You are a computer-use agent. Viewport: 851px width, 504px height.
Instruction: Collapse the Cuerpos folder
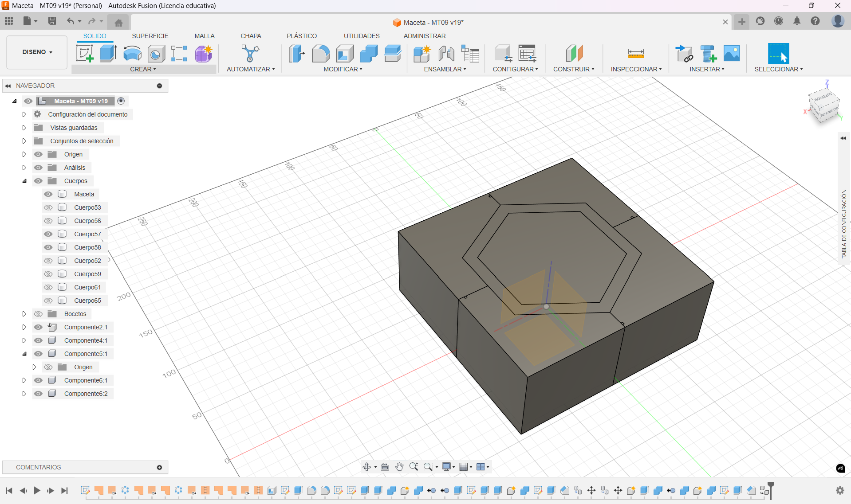tap(24, 181)
